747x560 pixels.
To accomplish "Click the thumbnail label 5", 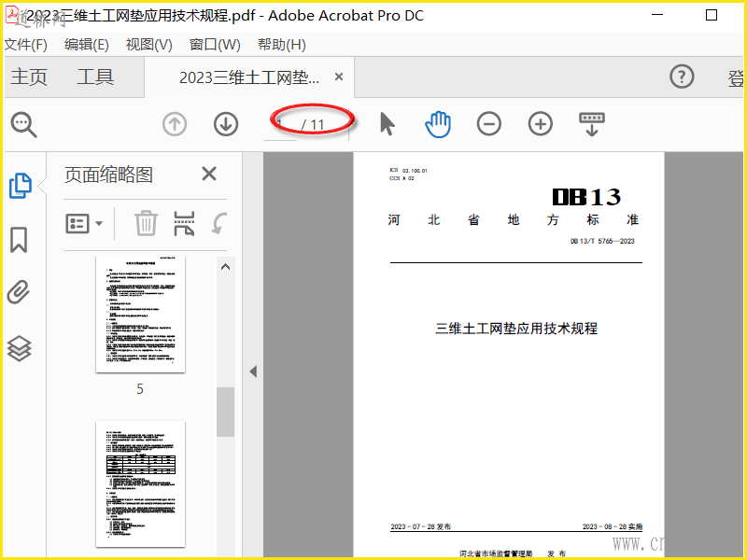I will (x=140, y=389).
